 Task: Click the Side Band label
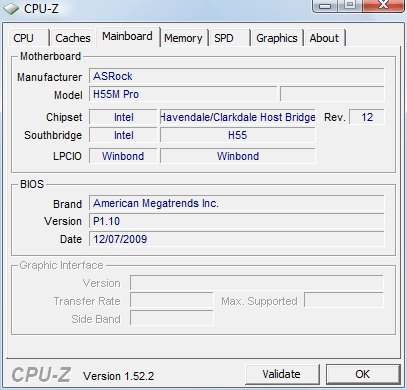(x=96, y=319)
